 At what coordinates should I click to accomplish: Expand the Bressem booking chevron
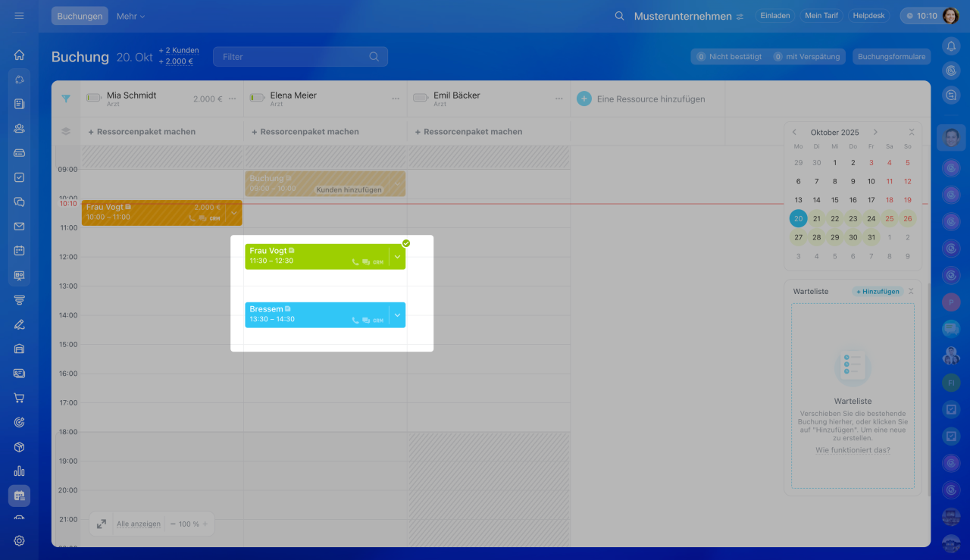click(x=397, y=315)
